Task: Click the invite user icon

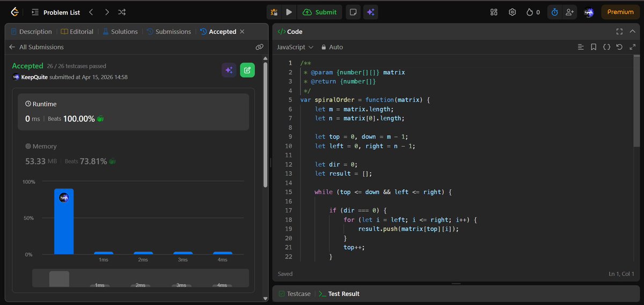Action: tap(569, 12)
